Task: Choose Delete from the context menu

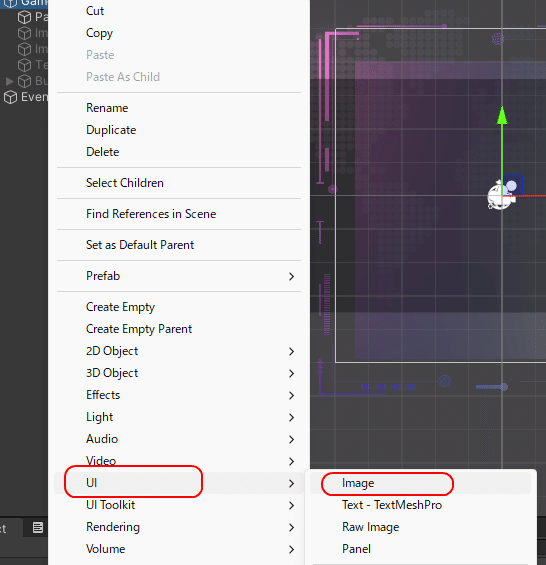Action: click(179, 152)
